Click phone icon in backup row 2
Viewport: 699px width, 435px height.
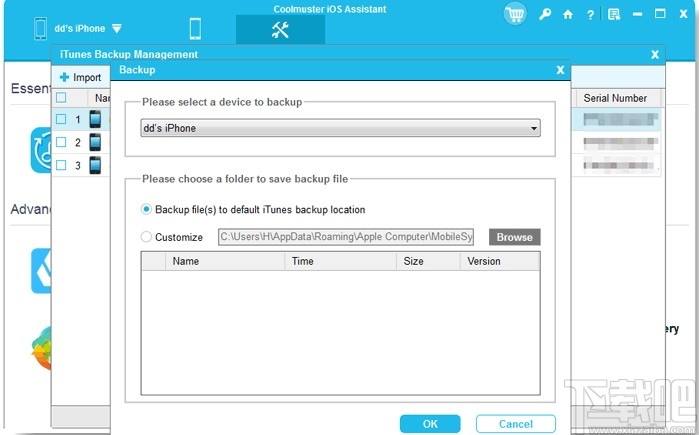click(95, 142)
